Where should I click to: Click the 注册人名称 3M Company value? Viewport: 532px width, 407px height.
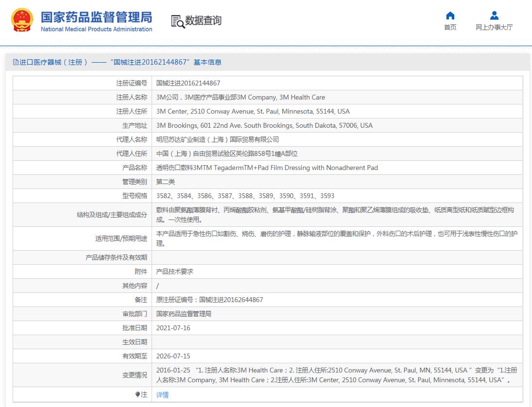coord(240,97)
